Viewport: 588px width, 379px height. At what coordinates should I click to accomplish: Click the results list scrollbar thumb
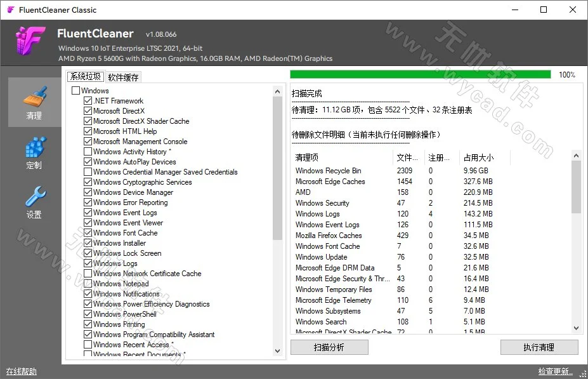[x=577, y=187]
